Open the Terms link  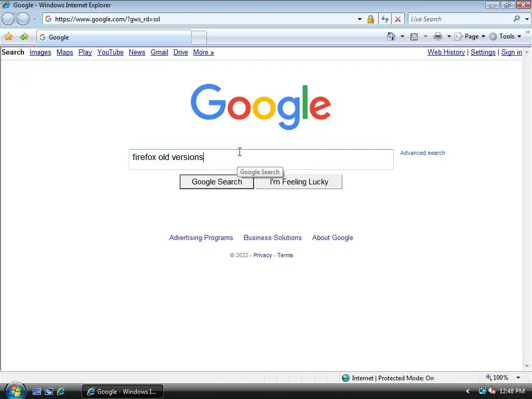[285, 255]
